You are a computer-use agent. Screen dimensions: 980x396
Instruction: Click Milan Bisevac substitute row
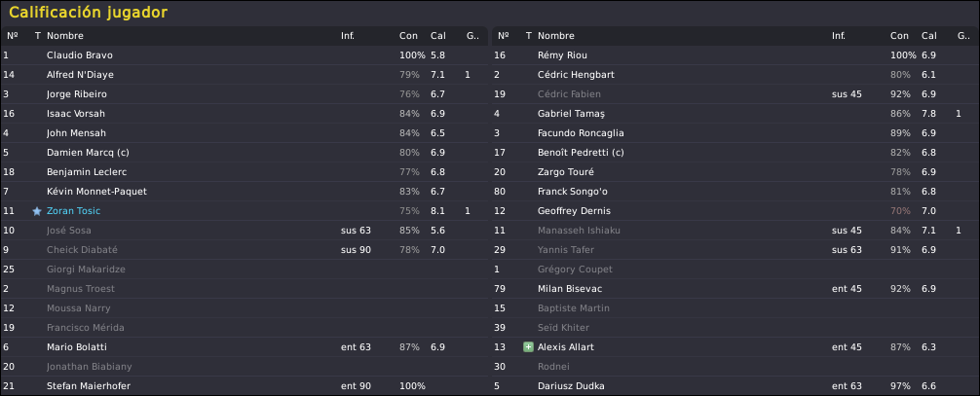click(735, 289)
